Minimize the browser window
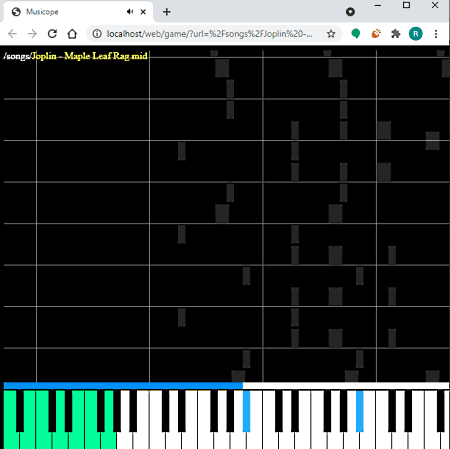450x449 pixels. pyautogui.click(x=378, y=5)
